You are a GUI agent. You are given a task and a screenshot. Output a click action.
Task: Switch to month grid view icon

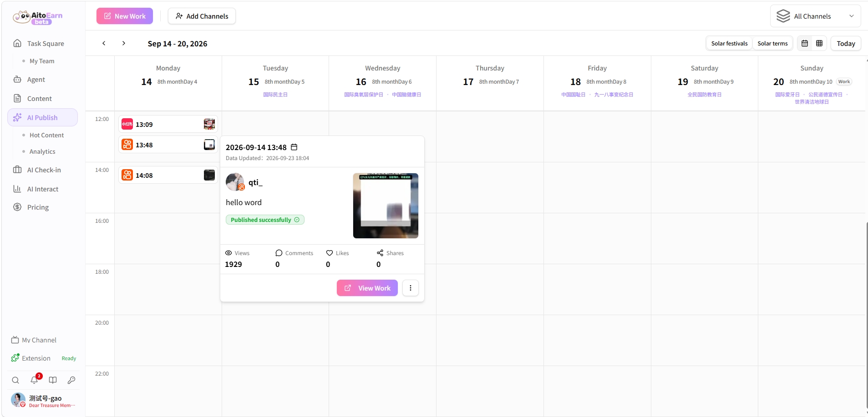click(x=819, y=43)
